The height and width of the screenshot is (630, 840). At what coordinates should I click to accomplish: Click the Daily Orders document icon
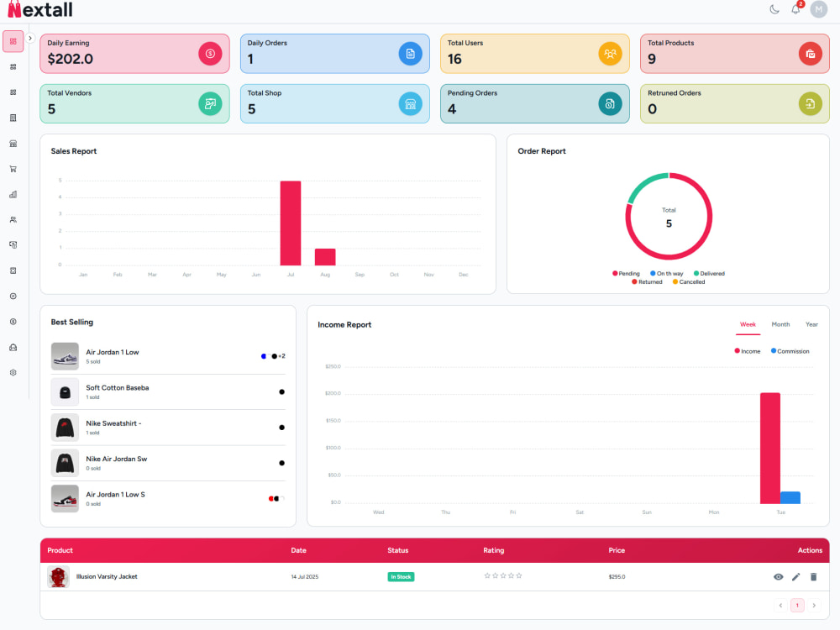pos(411,54)
